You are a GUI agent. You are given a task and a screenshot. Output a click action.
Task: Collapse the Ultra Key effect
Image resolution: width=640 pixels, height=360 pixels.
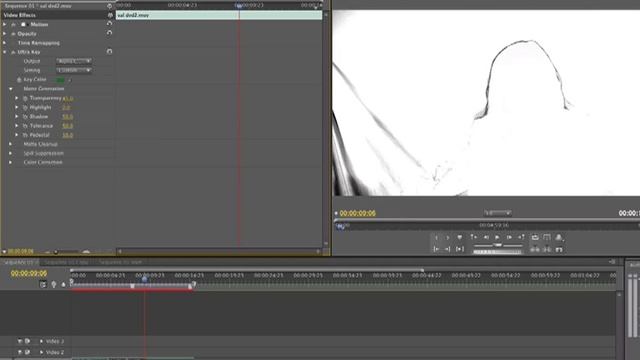4,52
